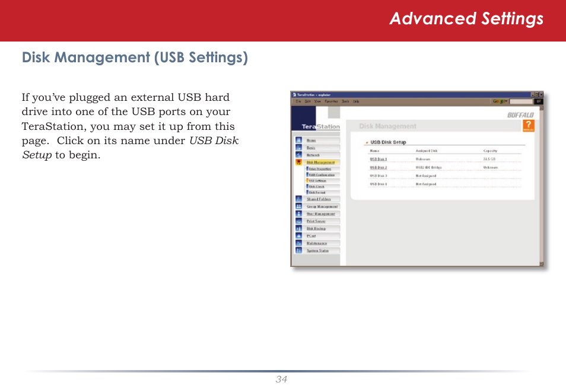Image resolution: width=566 pixels, height=392 pixels.
Task: Click the Network icon in sidebar
Action: tap(298, 155)
